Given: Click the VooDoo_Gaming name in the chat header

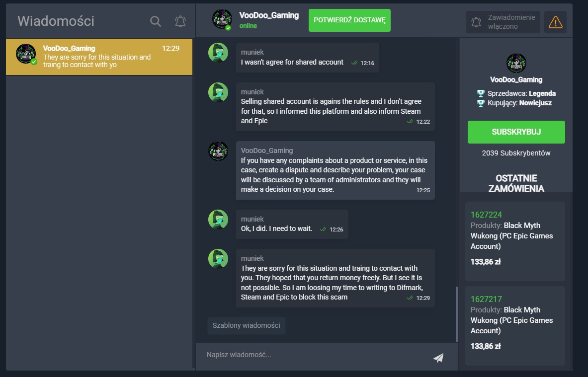Looking at the screenshot, I should click(x=269, y=15).
